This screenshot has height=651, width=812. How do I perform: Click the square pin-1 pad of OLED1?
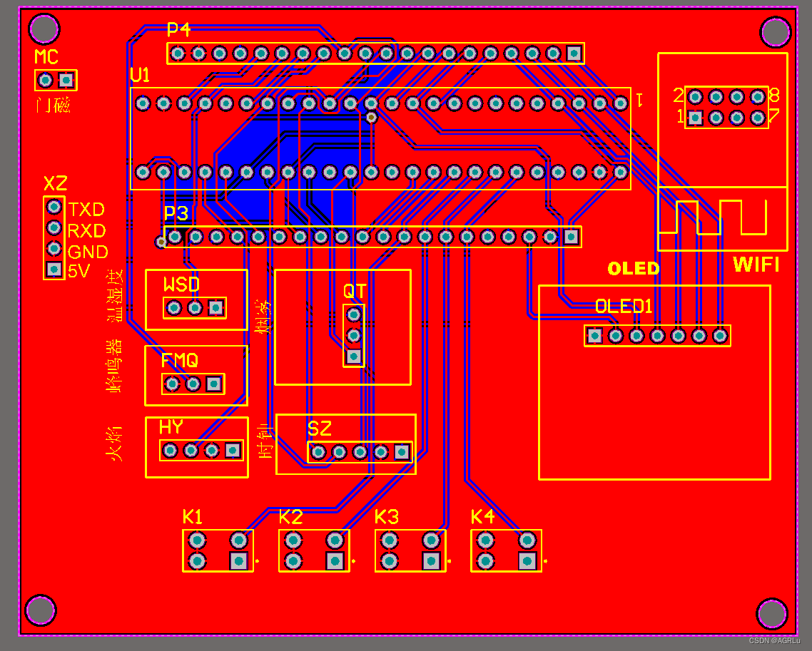[x=594, y=336]
